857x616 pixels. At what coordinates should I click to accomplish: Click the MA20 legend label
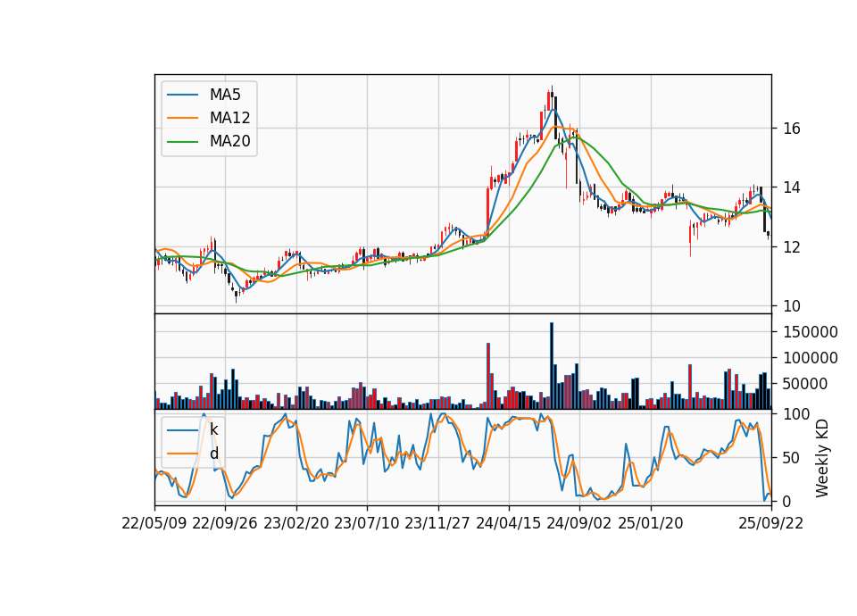229,141
